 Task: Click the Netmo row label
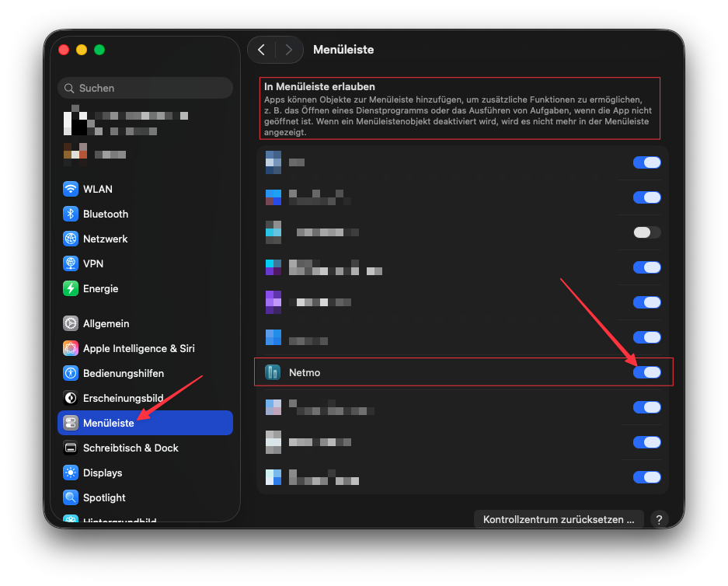tap(305, 372)
